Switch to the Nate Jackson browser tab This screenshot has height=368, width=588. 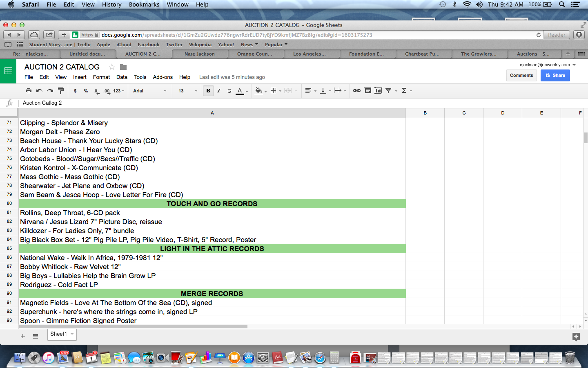pos(199,54)
